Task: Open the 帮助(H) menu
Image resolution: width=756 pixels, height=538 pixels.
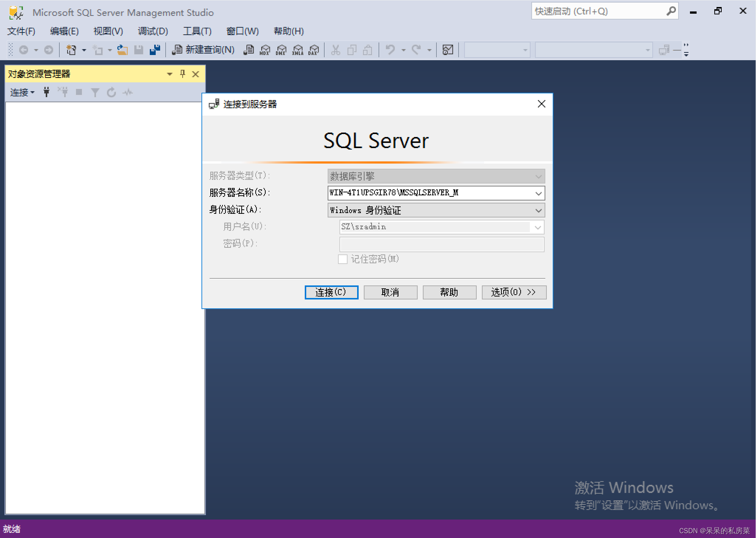Action: 289,31
